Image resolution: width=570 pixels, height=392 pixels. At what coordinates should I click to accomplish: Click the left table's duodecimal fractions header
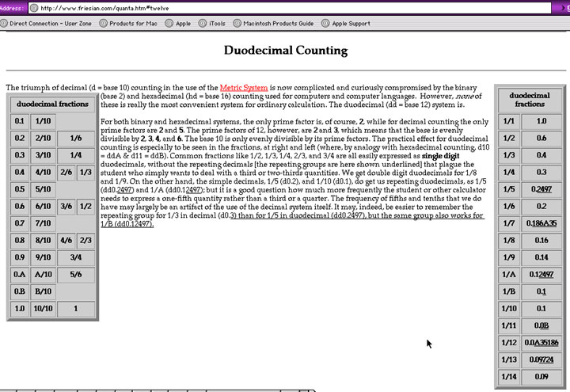click(53, 104)
